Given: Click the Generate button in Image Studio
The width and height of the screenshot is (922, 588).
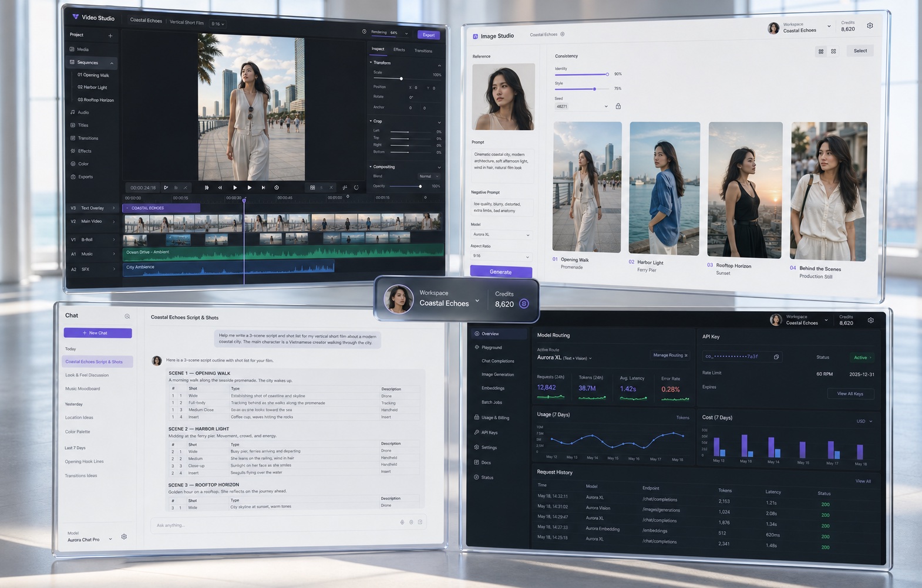Looking at the screenshot, I should [501, 272].
